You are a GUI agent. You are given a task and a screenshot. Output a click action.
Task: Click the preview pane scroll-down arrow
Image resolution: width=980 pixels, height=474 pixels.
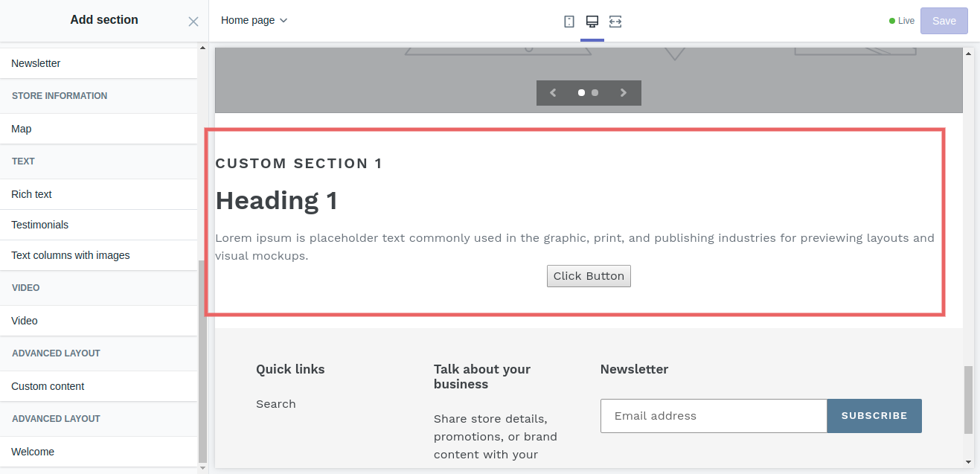[968, 462]
